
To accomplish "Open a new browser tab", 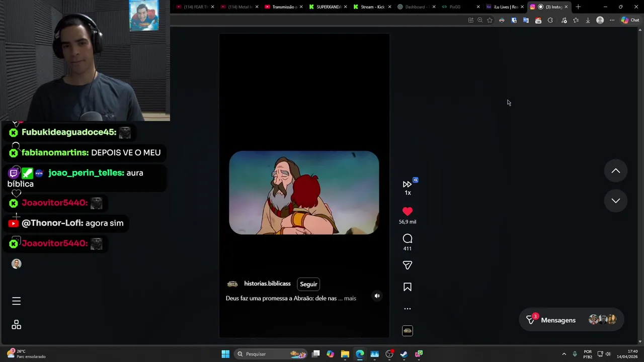I will pos(578,7).
